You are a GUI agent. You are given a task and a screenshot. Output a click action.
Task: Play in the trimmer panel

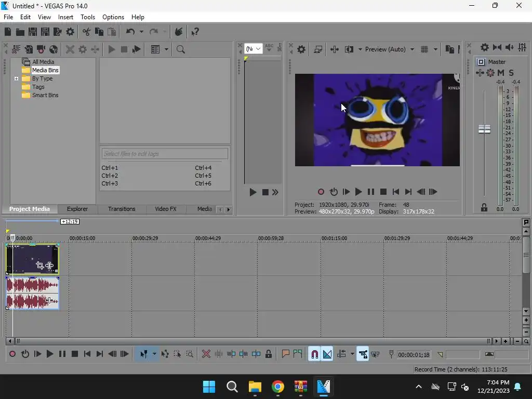click(252, 192)
